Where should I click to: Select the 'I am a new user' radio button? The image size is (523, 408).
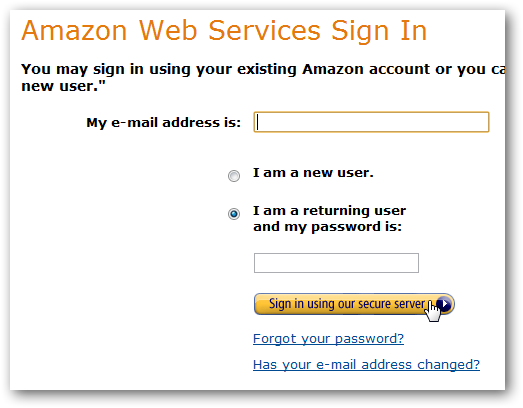[x=234, y=175]
